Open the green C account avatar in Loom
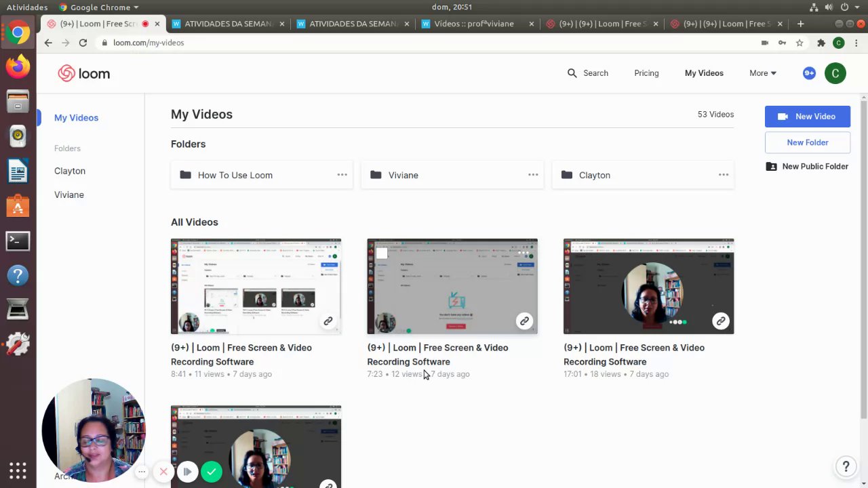The width and height of the screenshot is (868, 488). pos(835,73)
